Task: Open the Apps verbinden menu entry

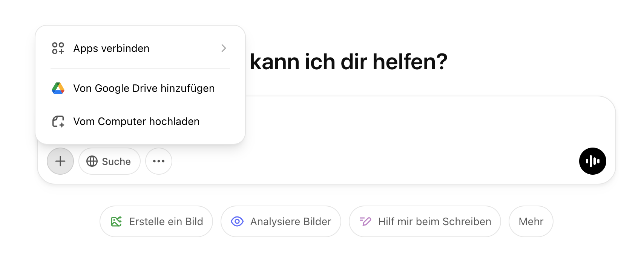Action: click(111, 49)
